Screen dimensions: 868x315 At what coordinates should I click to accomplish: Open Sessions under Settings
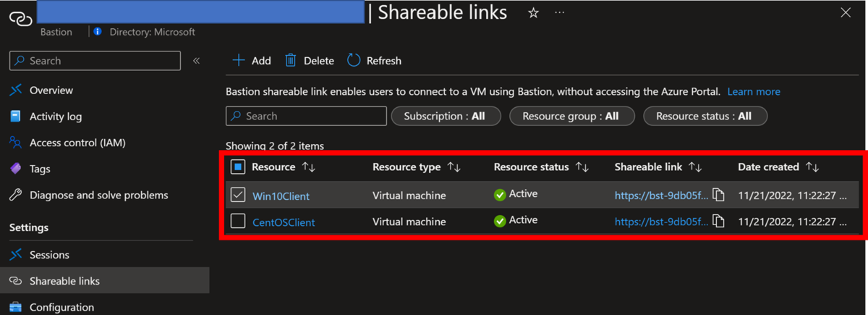coord(49,255)
